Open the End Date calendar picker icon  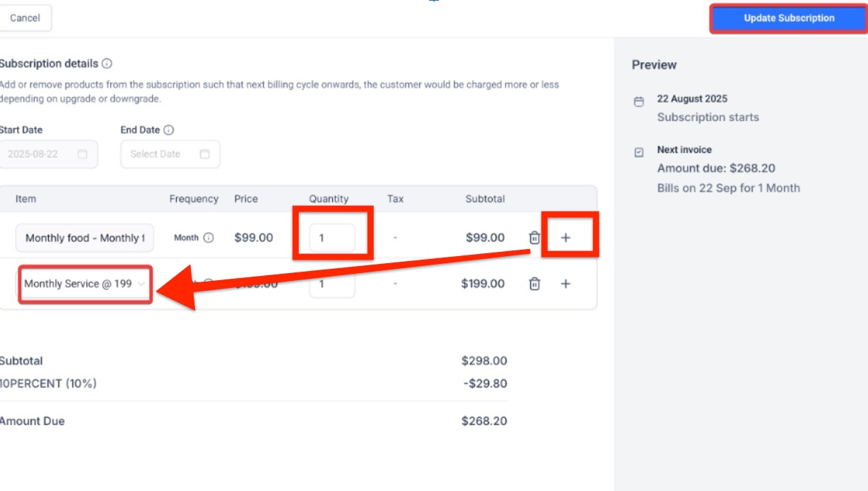click(x=204, y=154)
